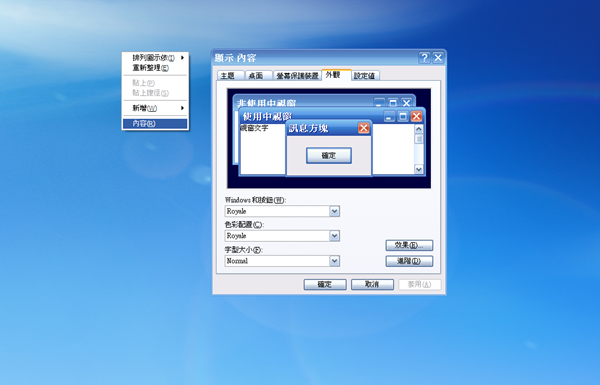Select the 外觀 tab
The height and width of the screenshot is (385, 600).
pos(336,75)
